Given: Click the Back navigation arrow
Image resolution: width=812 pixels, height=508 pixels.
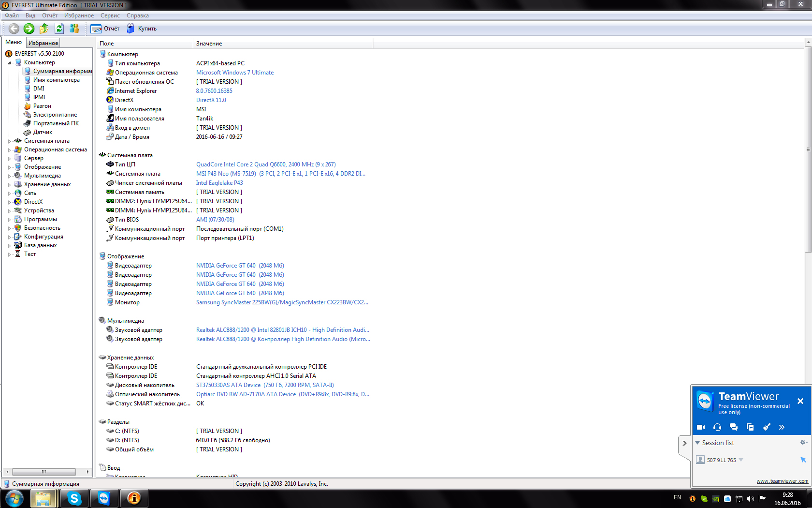Looking at the screenshot, I should (14, 29).
